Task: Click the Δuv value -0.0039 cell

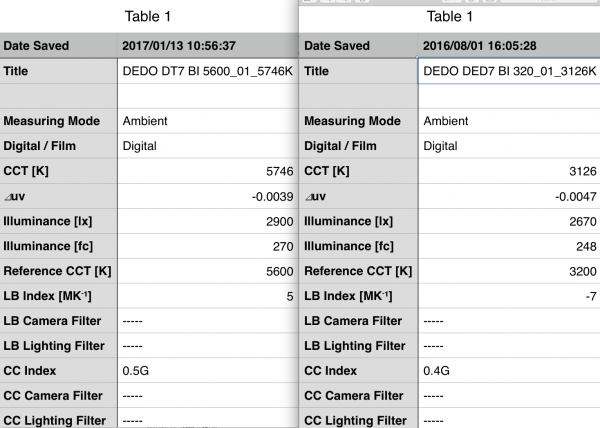Action: (207, 196)
